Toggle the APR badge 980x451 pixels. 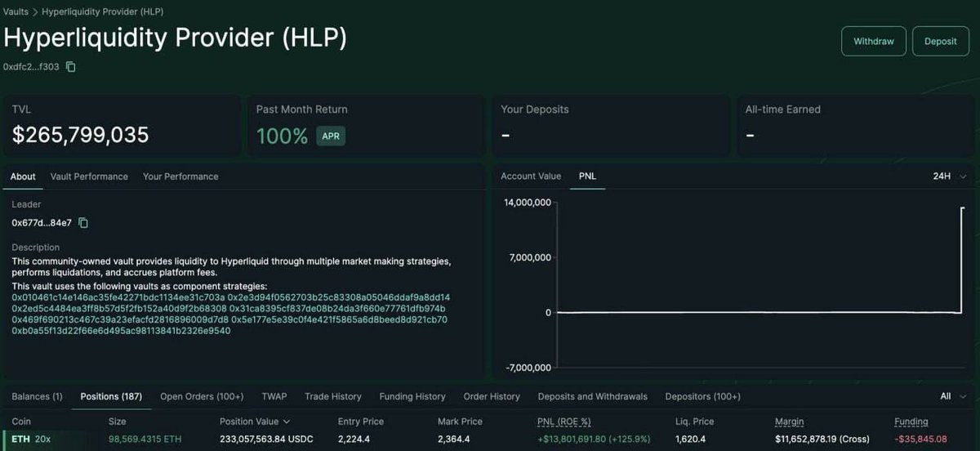point(331,136)
